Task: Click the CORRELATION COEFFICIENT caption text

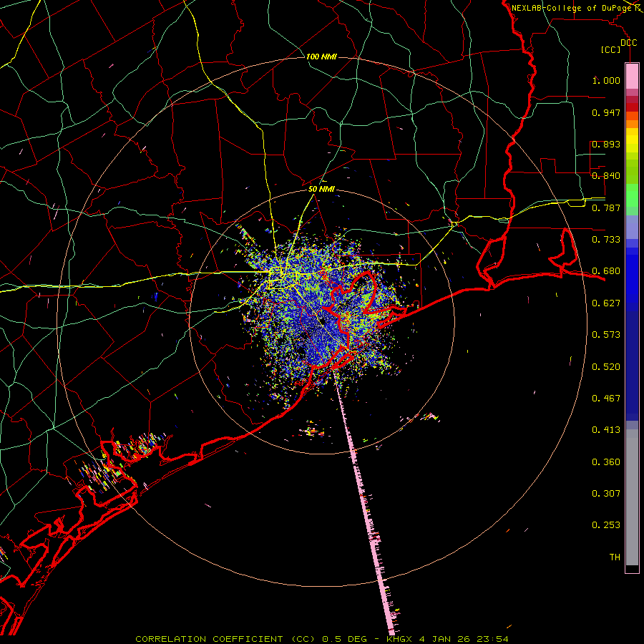Action: tap(209, 639)
